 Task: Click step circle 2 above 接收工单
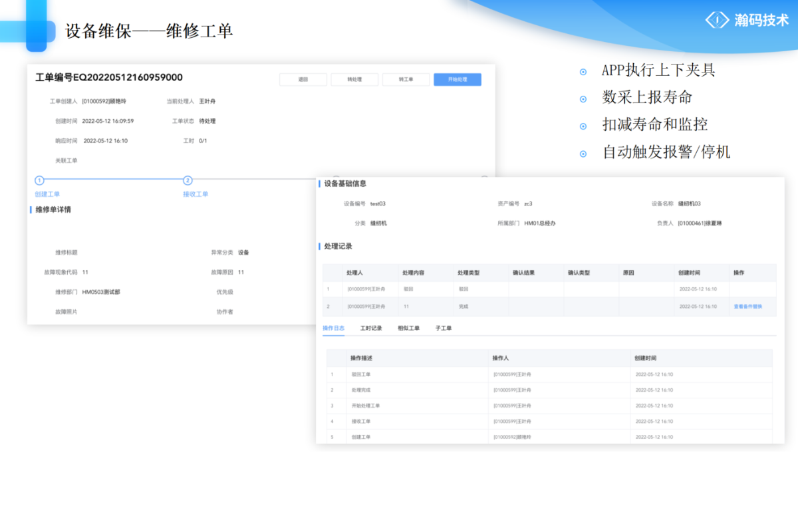coord(188,180)
